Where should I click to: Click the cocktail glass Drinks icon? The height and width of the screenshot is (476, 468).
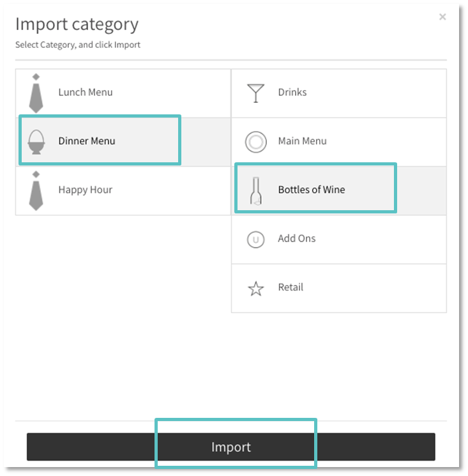point(255,93)
